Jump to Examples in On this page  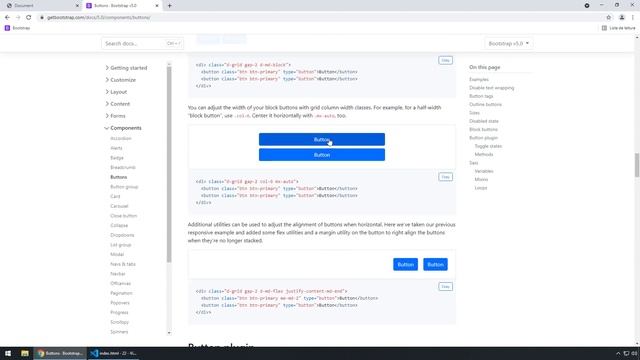(x=479, y=80)
